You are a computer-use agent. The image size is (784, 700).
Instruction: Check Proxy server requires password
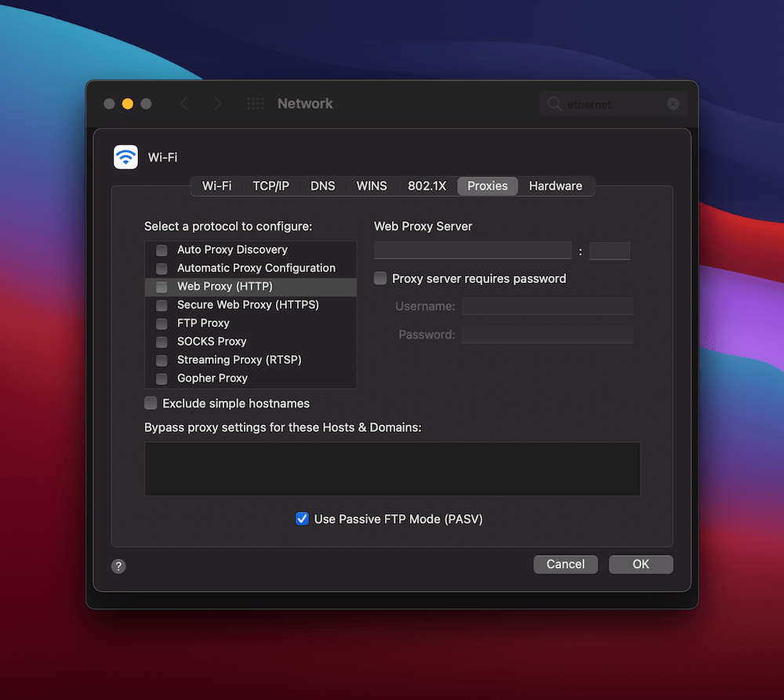pos(380,278)
